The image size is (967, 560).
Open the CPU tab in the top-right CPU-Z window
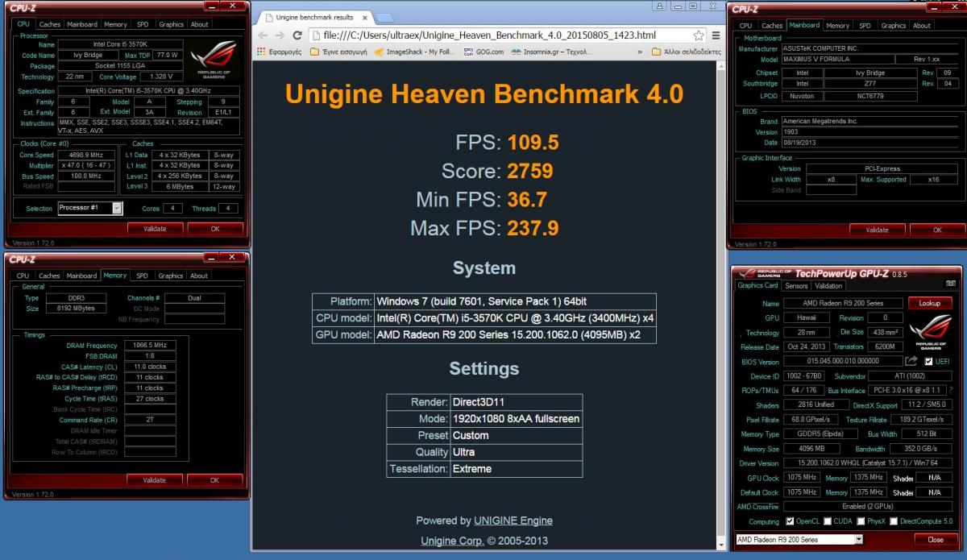(745, 25)
